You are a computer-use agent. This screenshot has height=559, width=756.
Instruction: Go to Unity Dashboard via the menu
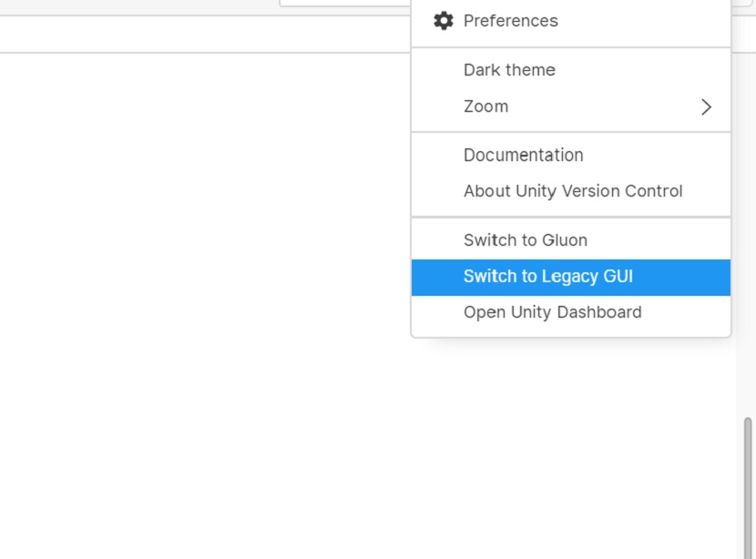(552, 312)
